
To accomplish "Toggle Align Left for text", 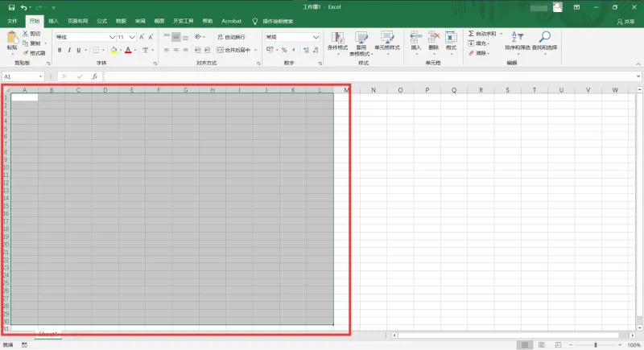I will pos(167,50).
